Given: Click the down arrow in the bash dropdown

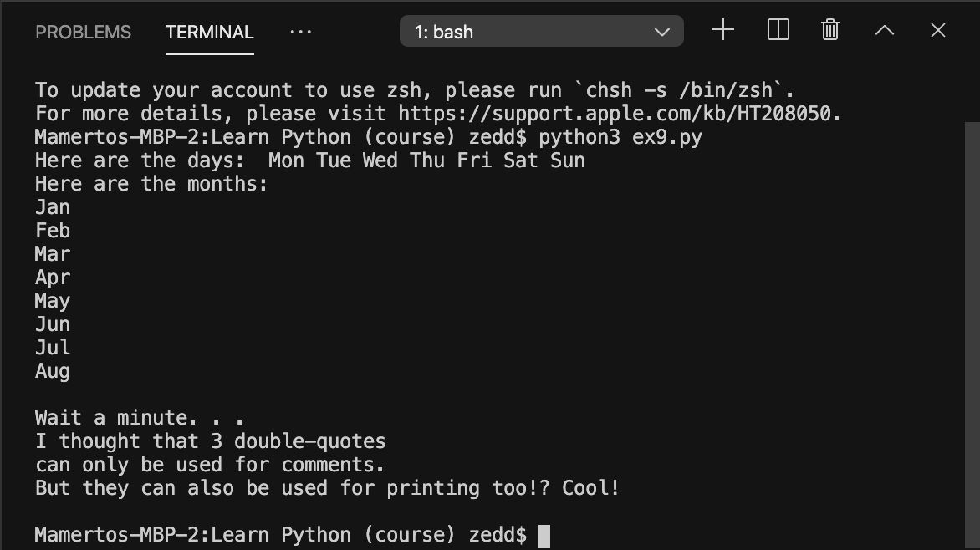Looking at the screenshot, I should 662,32.
